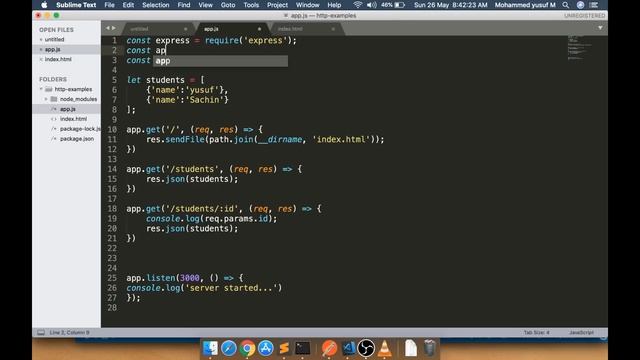Click the Sublime Text dock icon
Screen dimensions: 640x360
coord(284,348)
